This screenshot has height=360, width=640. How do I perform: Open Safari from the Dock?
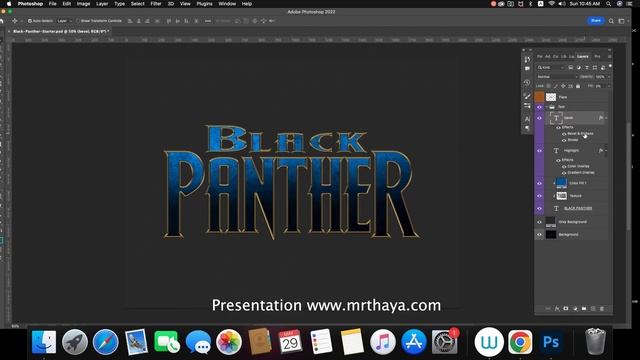click(106, 342)
